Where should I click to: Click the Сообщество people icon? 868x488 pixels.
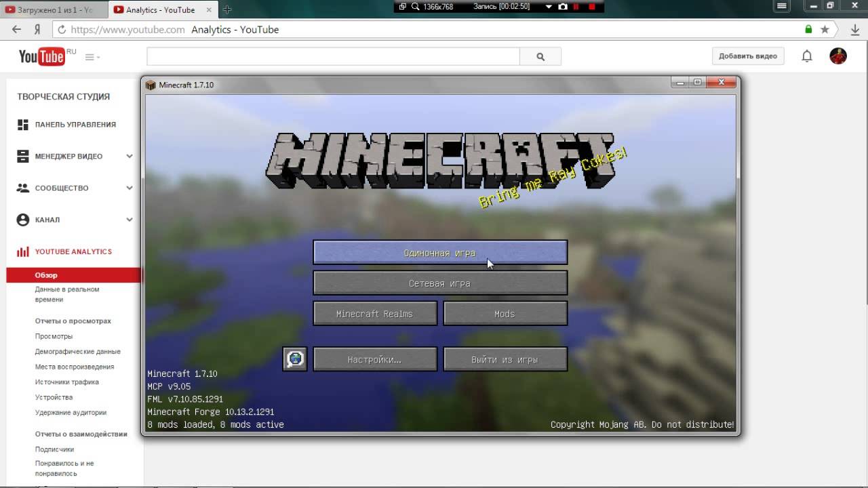click(23, 188)
